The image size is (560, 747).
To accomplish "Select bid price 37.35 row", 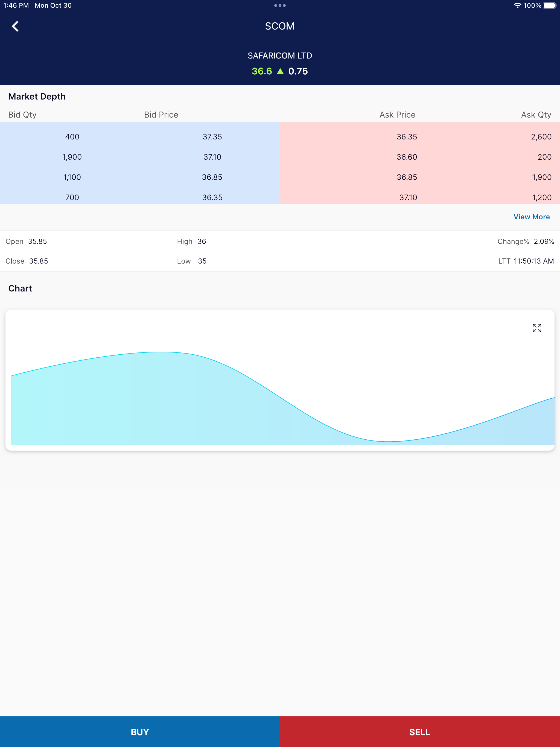I will point(212,137).
